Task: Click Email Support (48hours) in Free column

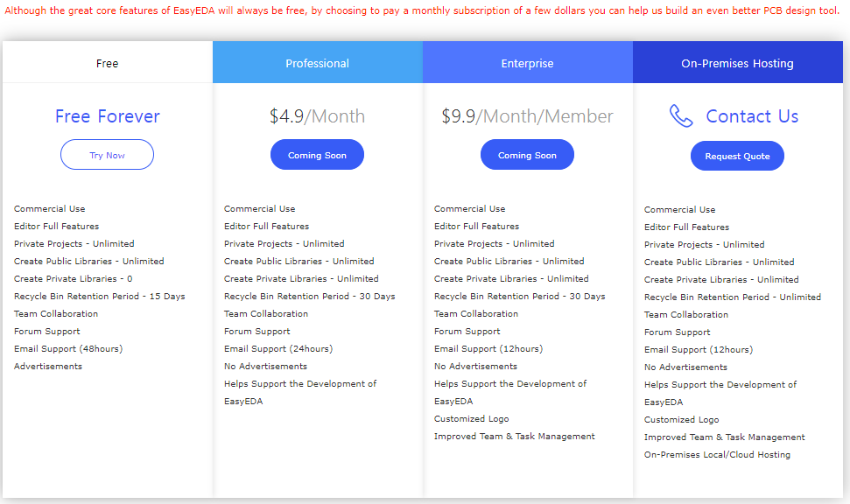Action: click(68, 349)
